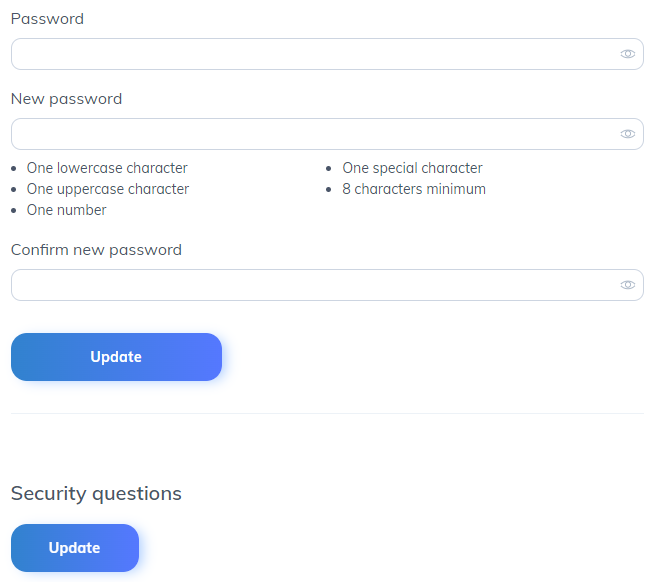
Task: Click the "One uppercase character" requirement
Action: pos(107,189)
